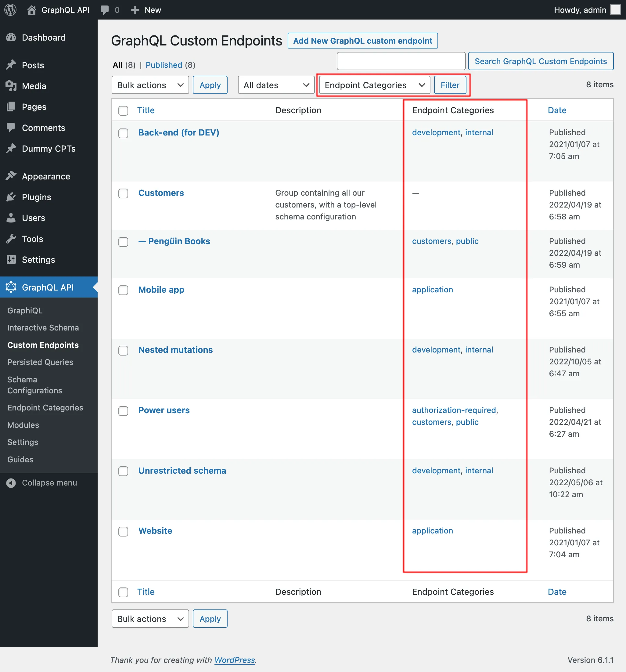Open Schema Configurations submenu item
This screenshot has width=626, height=672.
[35, 385]
